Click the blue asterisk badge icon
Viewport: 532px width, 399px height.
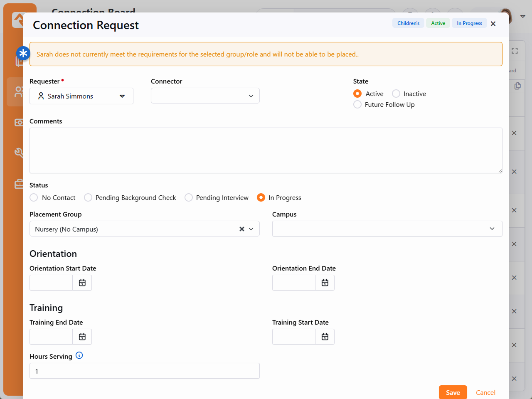click(x=23, y=53)
